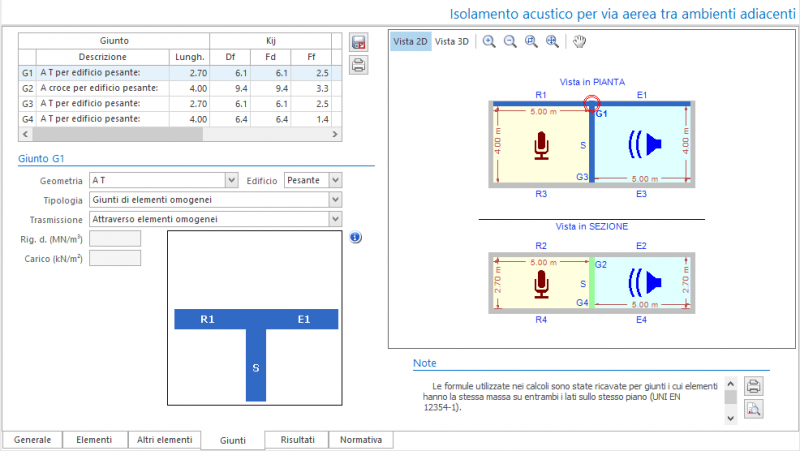Open the Altri elementi tab

pyautogui.click(x=164, y=440)
